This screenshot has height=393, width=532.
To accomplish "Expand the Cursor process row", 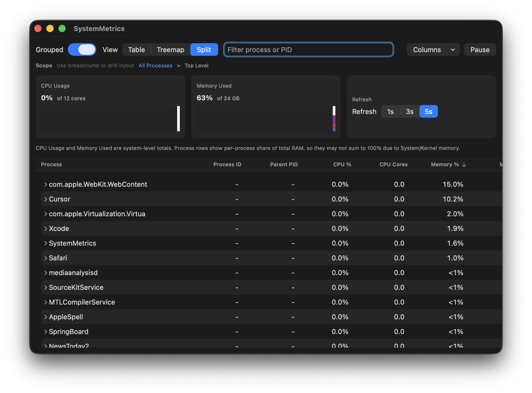I will 45,199.
